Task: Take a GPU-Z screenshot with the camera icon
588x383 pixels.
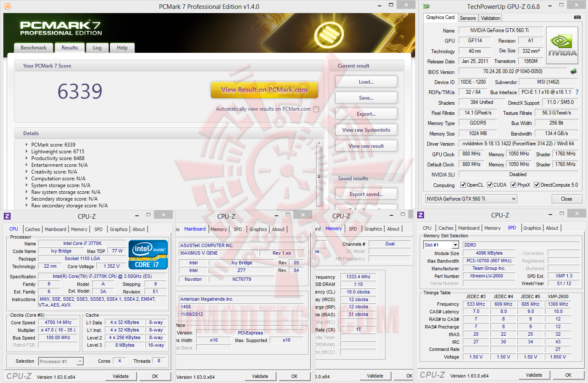Action: pyautogui.click(x=577, y=17)
